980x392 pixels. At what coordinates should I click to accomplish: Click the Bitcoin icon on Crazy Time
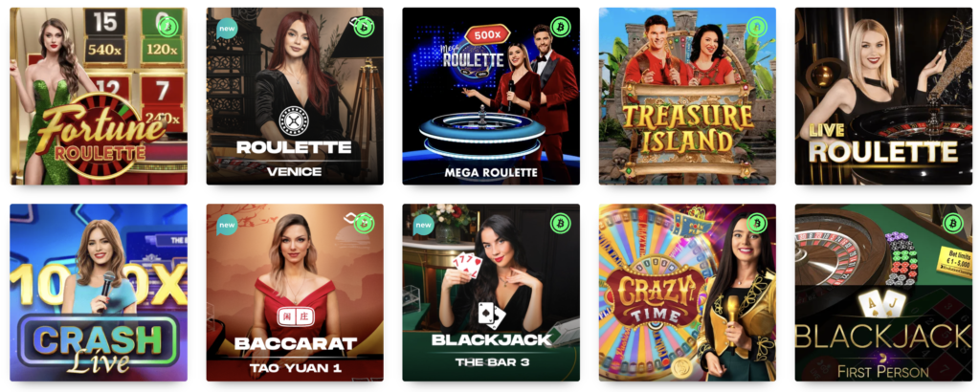[x=757, y=223]
